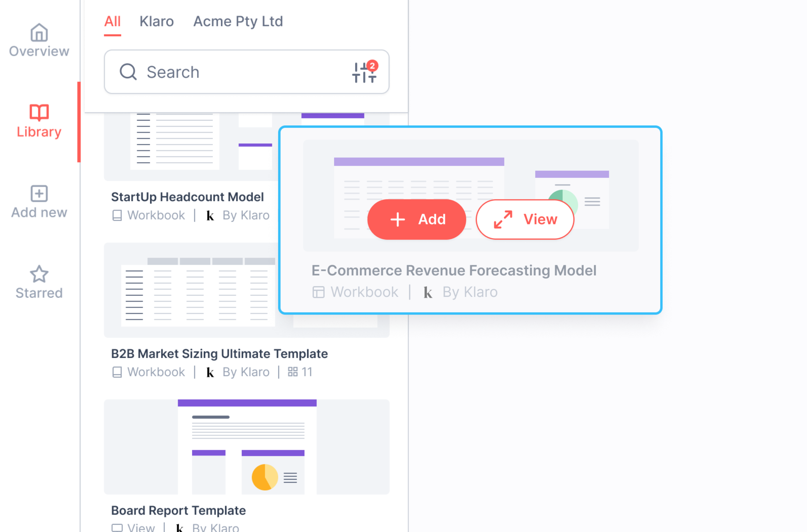Select the All filter tab
This screenshot has height=532, width=807.
click(x=112, y=21)
